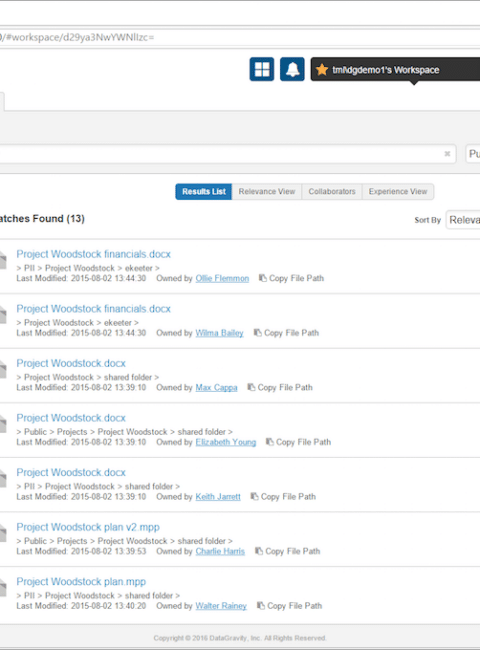Click copy icon beside Wilma Bailey's row
The width and height of the screenshot is (480, 650).
point(257,332)
